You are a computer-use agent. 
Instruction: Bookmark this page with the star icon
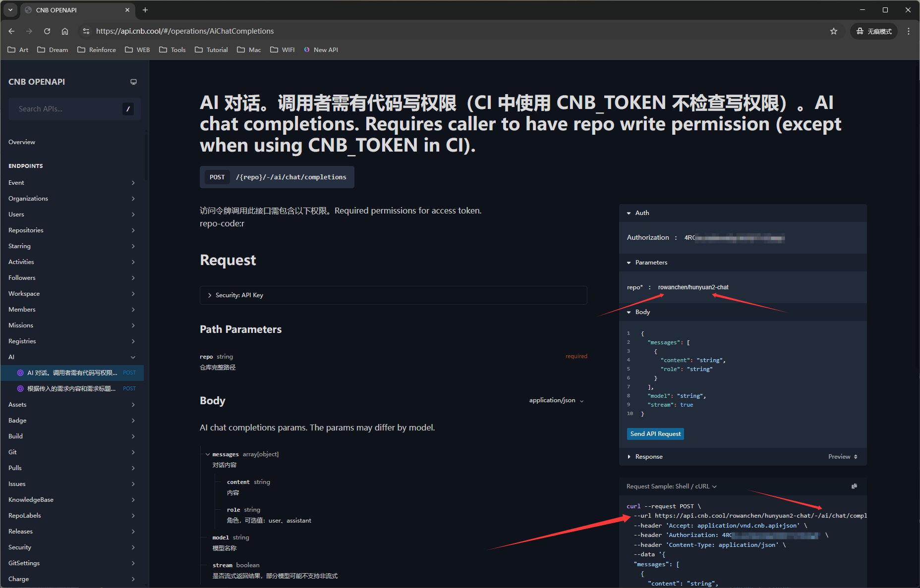[834, 31]
